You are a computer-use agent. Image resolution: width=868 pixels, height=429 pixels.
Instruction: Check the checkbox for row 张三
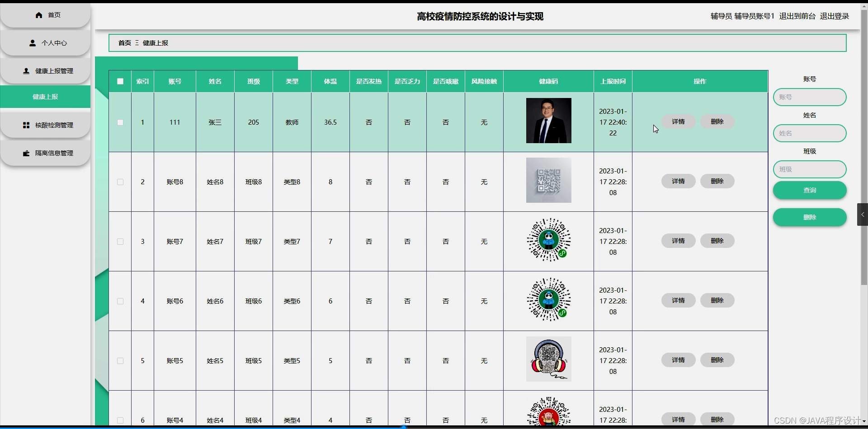(x=120, y=122)
